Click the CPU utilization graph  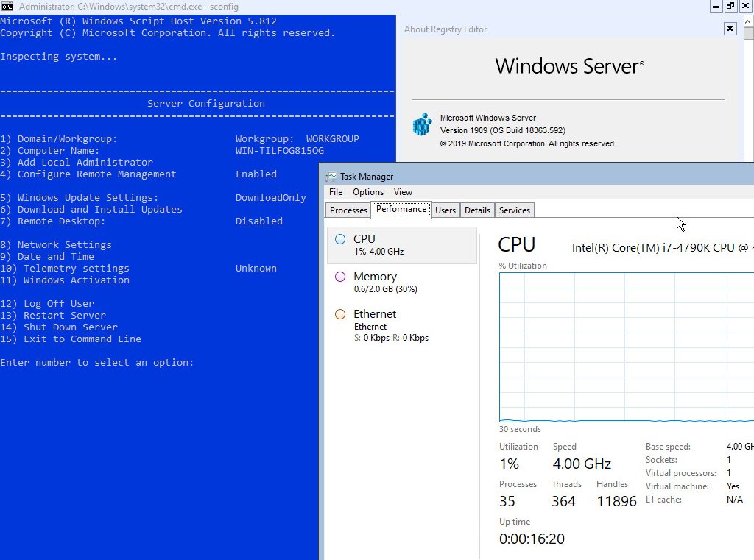(x=627, y=347)
